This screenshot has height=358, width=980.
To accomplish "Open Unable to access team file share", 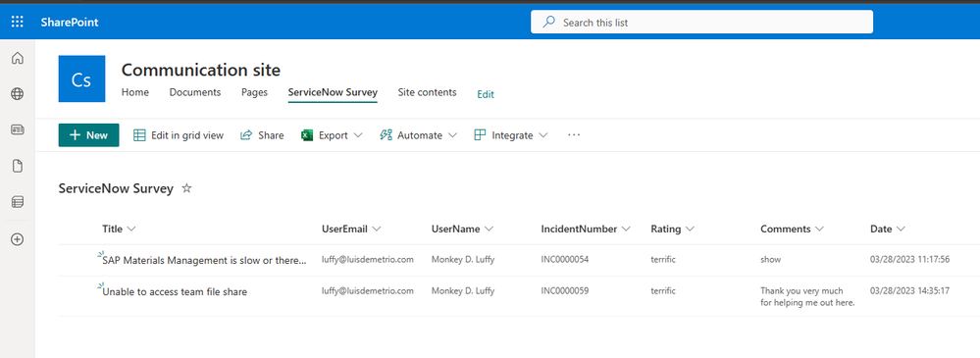I will 175,291.
